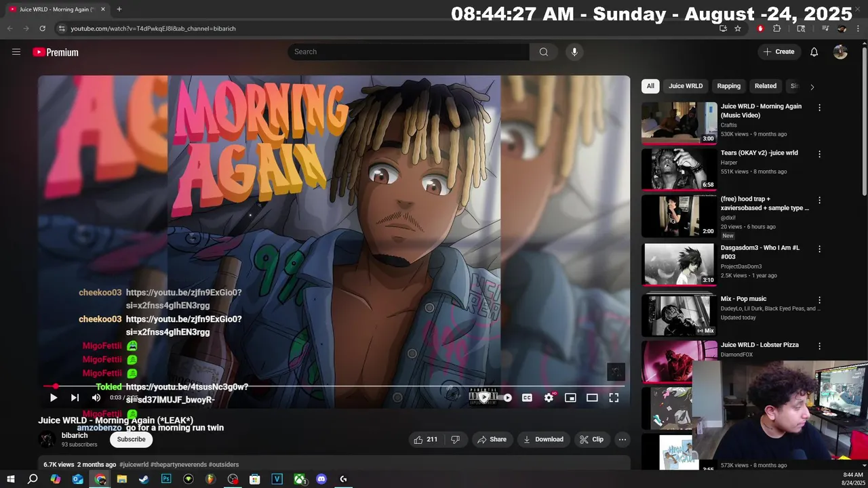Focus the YouTube search field

click(x=408, y=52)
